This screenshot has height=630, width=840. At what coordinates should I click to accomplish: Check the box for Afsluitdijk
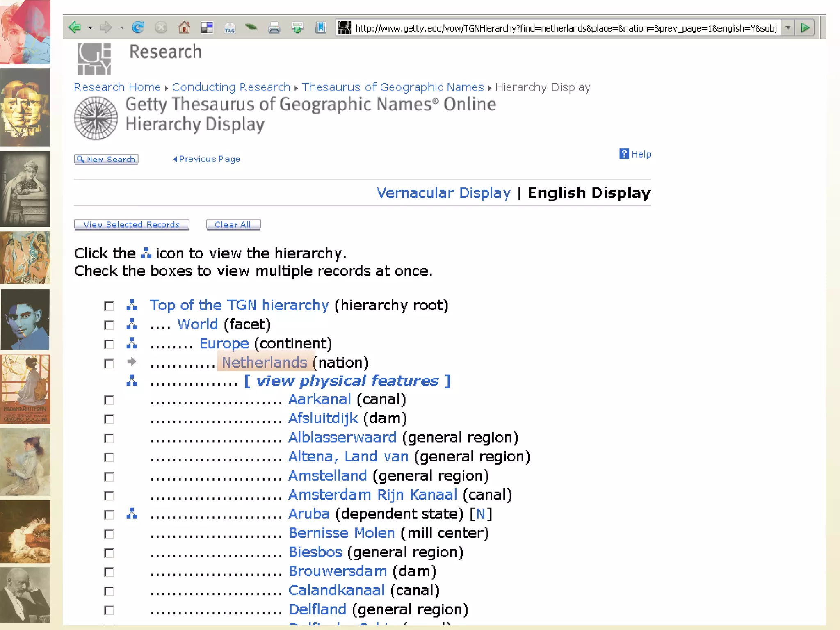click(109, 419)
